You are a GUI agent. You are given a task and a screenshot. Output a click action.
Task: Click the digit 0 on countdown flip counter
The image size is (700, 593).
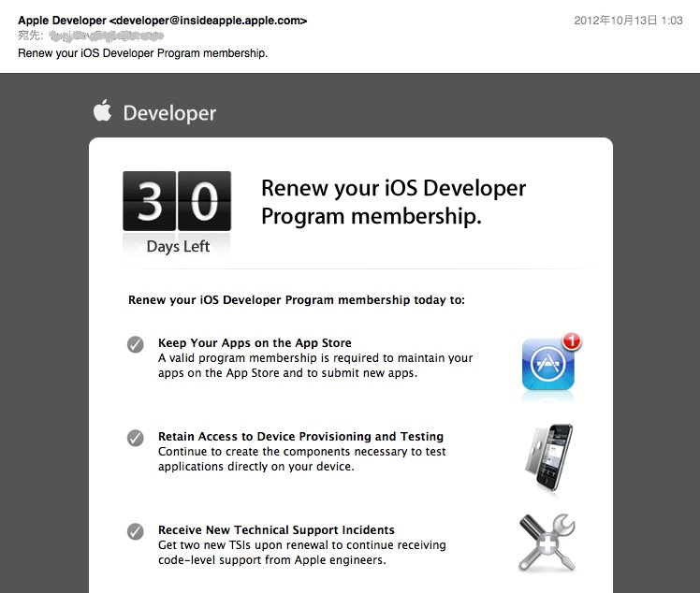(x=204, y=201)
